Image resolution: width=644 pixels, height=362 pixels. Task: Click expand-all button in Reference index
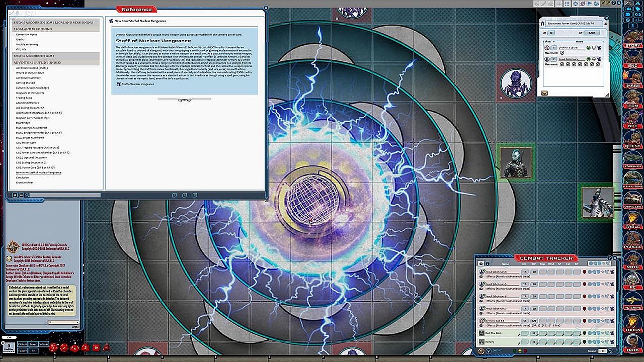[15, 195]
